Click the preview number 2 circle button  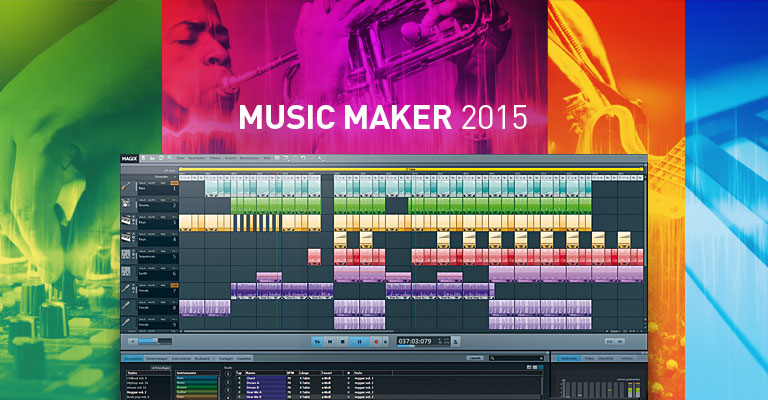click(x=228, y=382)
